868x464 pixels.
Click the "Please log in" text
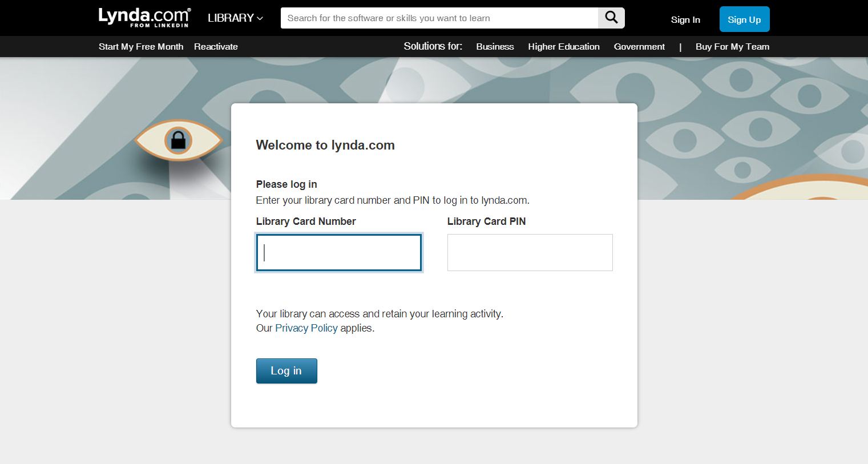click(x=286, y=184)
